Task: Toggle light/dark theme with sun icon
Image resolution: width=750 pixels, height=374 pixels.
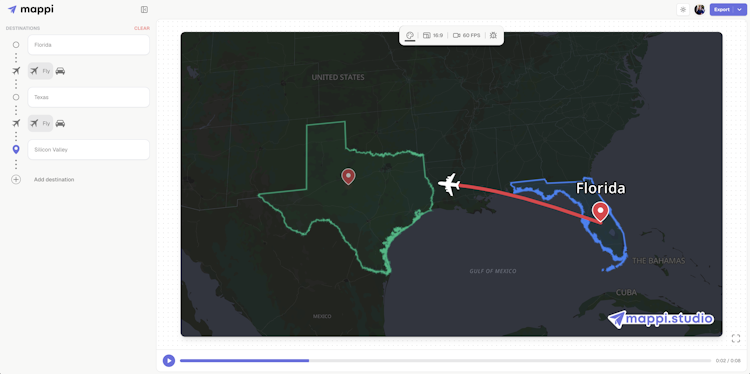Action: 683,10
